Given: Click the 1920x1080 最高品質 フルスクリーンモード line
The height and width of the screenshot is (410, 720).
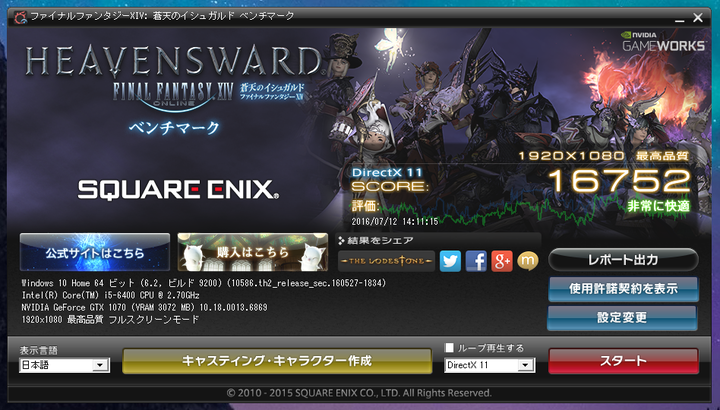Looking at the screenshot, I should [x=110, y=319].
